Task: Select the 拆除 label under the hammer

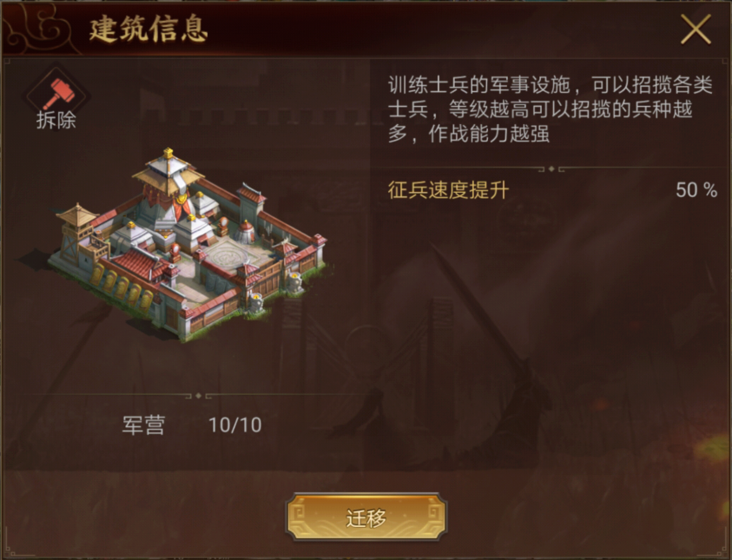Action: (x=56, y=121)
